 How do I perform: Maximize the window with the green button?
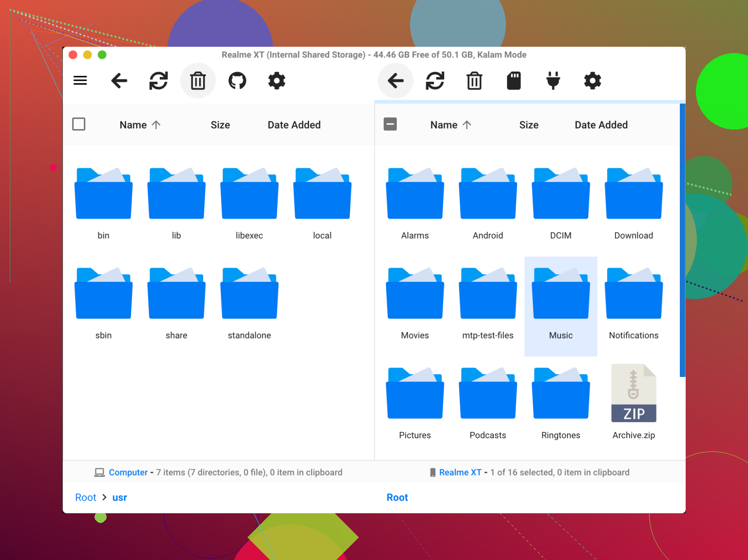point(102,55)
